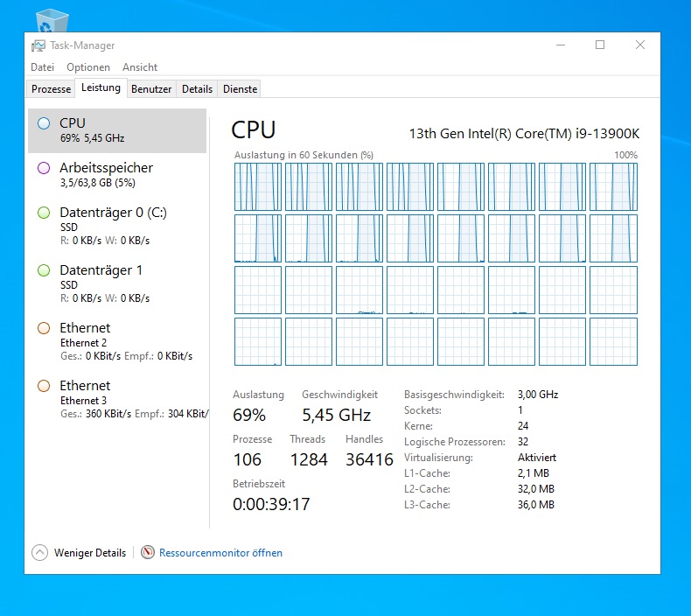The height and width of the screenshot is (616, 691).
Task: Click the 'Auslastung in 60 Sekunden (%)' label
Action: coord(304,155)
